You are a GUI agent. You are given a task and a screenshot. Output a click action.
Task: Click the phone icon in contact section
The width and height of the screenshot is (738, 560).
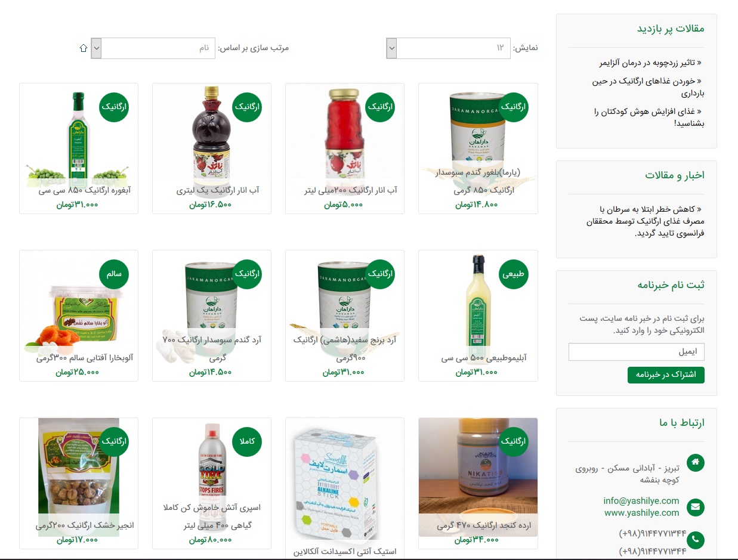[696, 540]
